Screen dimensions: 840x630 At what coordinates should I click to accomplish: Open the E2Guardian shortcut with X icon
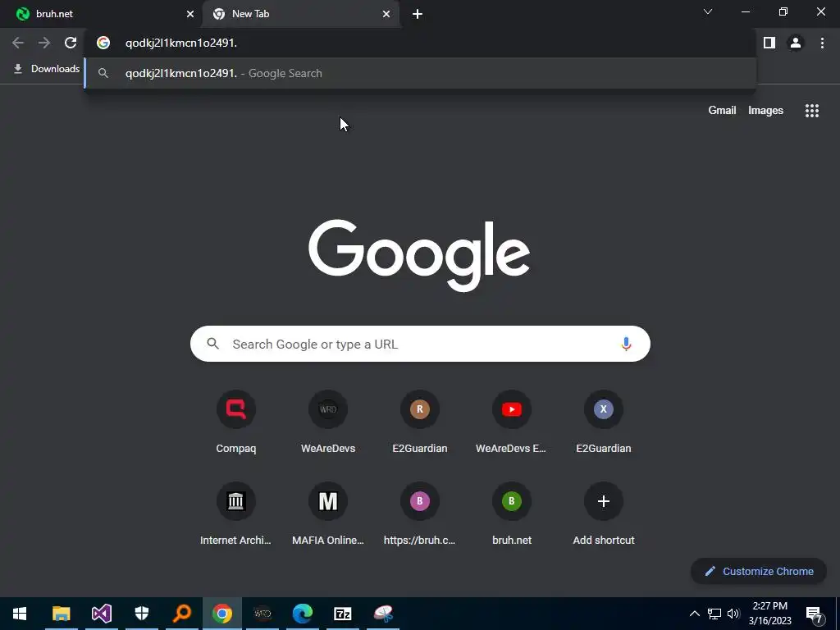[x=604, y=423]
